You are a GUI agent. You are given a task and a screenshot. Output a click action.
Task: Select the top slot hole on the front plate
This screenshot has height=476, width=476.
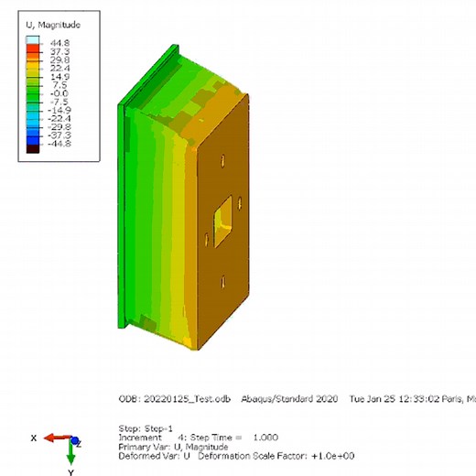[x=223, y=161]
